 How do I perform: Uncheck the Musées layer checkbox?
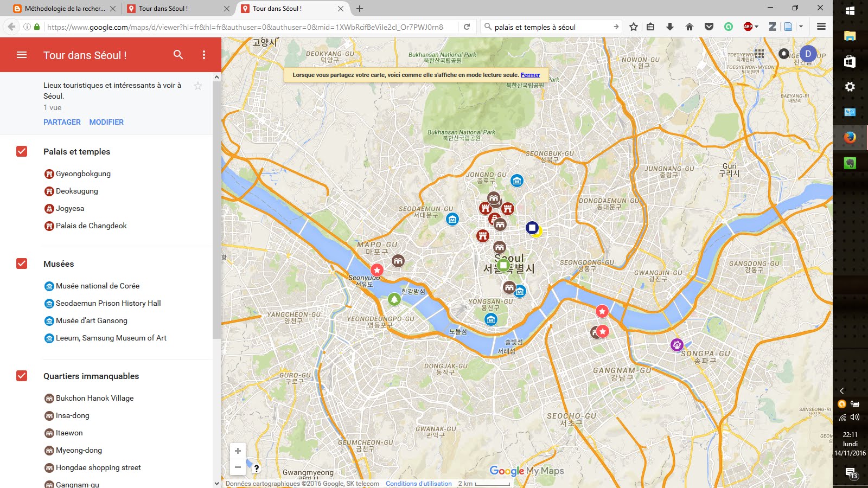click(22, 264)
